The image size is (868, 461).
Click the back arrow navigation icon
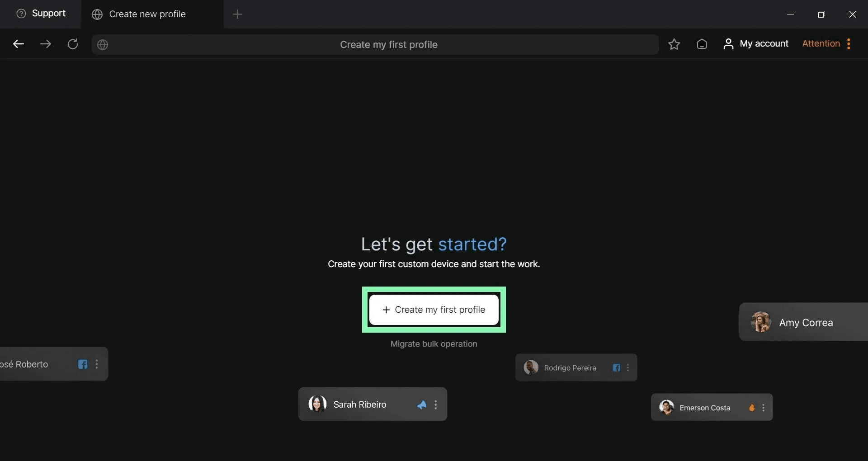tap(19, 44)
